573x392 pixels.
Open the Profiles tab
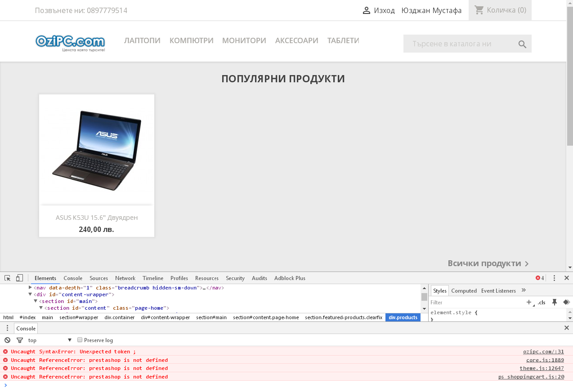(x=179, y=278)
